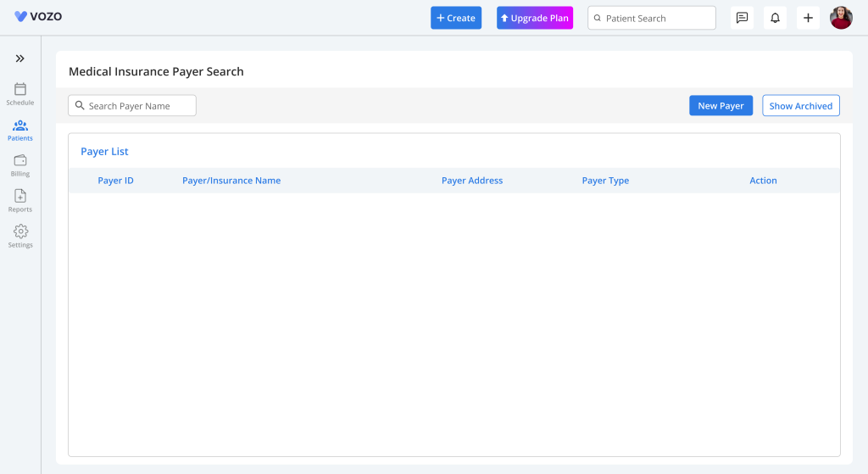Viewport: 868px width, 474px height.
Task: Click the Payer ID column header
Action: [x=115, y=181]
